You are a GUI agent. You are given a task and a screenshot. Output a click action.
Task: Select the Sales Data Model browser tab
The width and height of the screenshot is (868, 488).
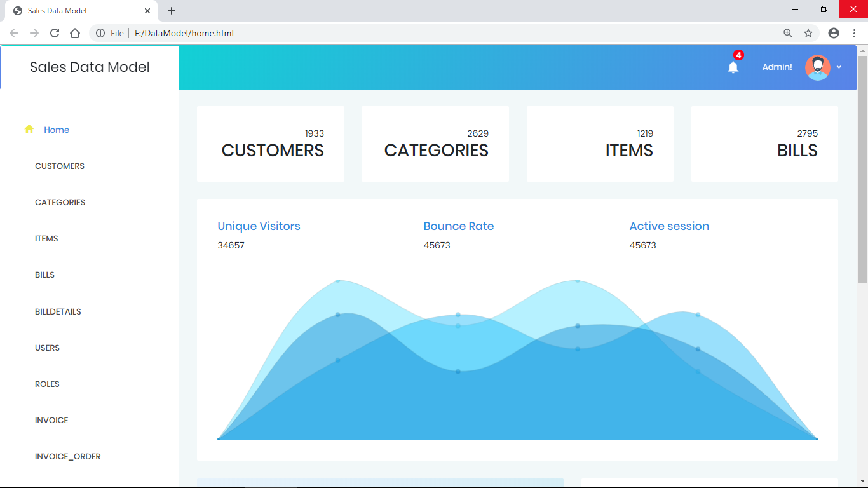(76, 11)
